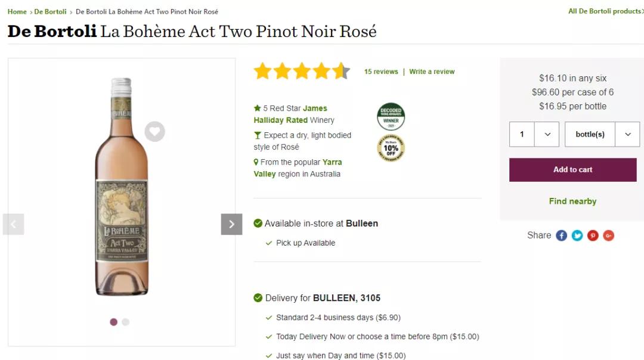Screen dimensions: 644x360
Task: Share on Facebook
Action: pyautogui.click(x=561, y=235)
